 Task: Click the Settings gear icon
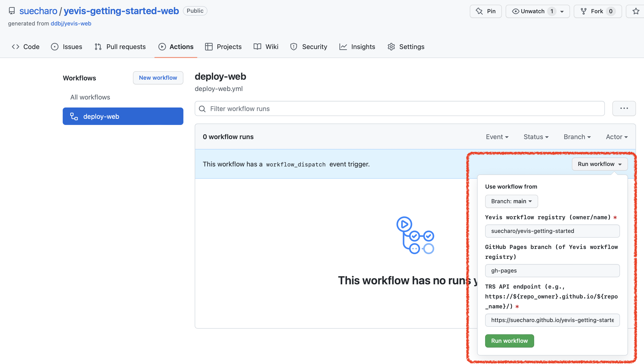[x=391, y=47]
